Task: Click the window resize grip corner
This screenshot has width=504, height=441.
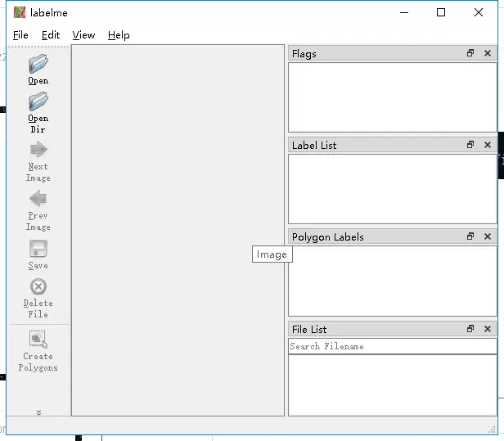Action: click(x=492, y=430)
